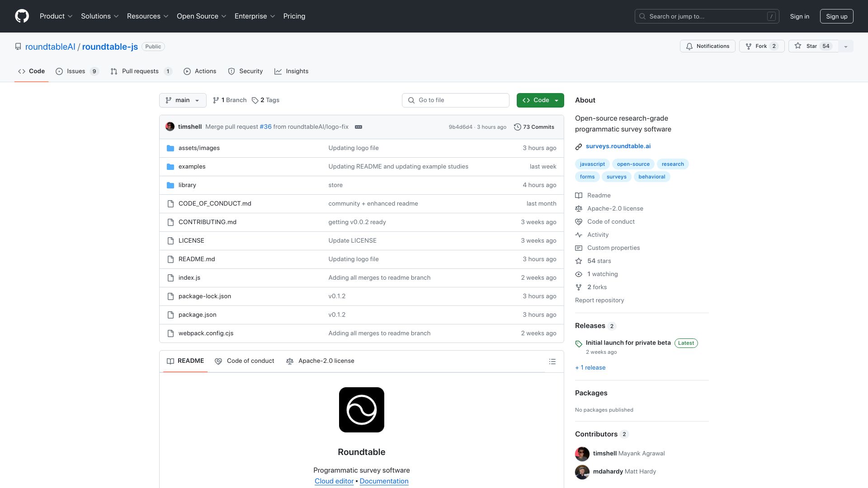This screenshot has width=868, height=488.
Task: Switch to the Issues tab
Action: click(x=77, y=71)
